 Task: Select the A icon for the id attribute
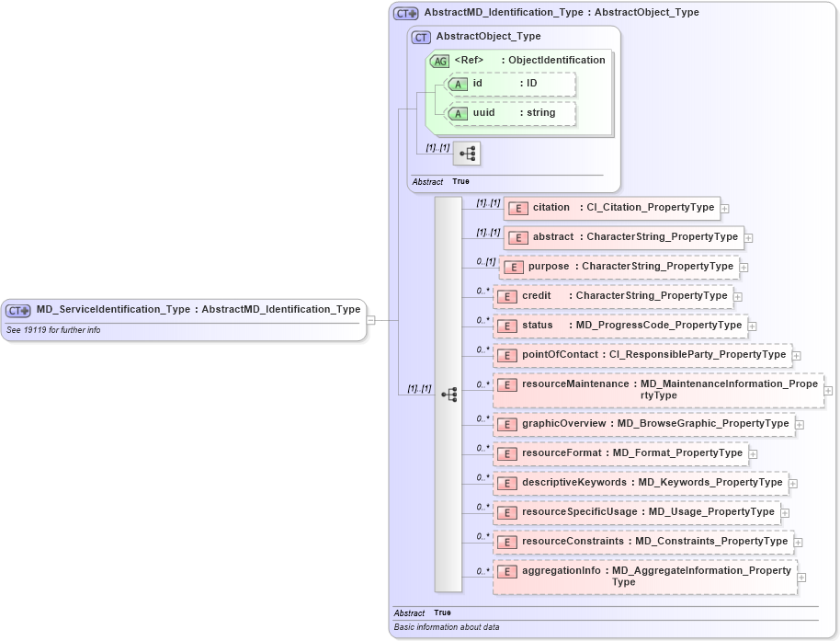[458, 83]
